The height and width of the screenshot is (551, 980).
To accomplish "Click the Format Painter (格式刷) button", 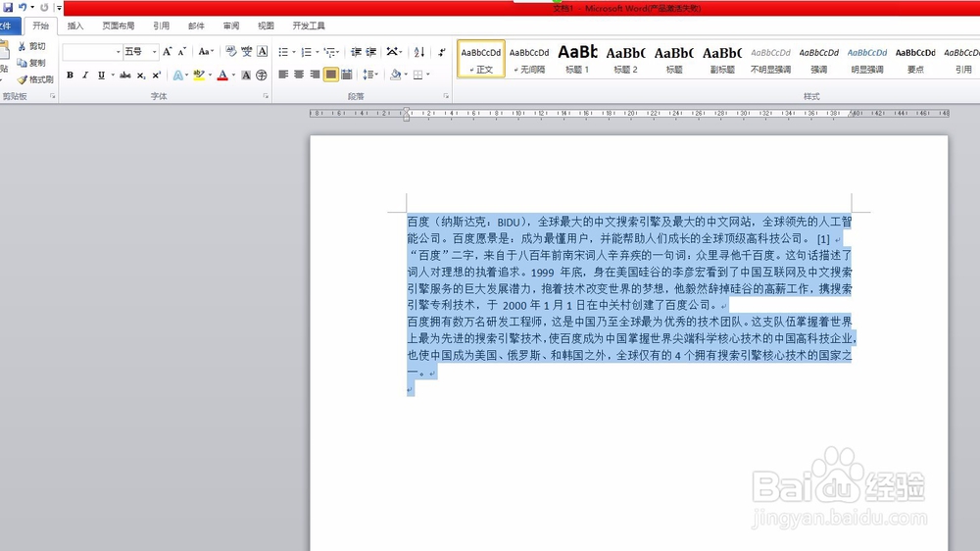I will click(35, 79).
